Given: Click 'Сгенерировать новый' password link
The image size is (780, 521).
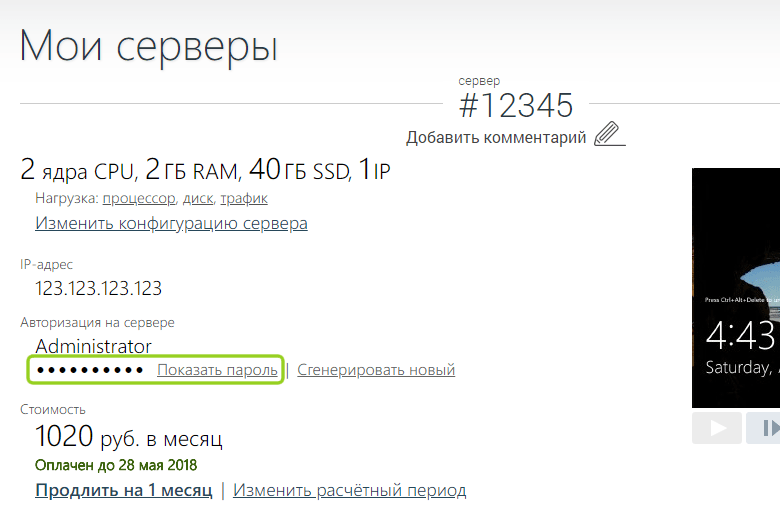Looking at the screenshot, I should 376,370.
